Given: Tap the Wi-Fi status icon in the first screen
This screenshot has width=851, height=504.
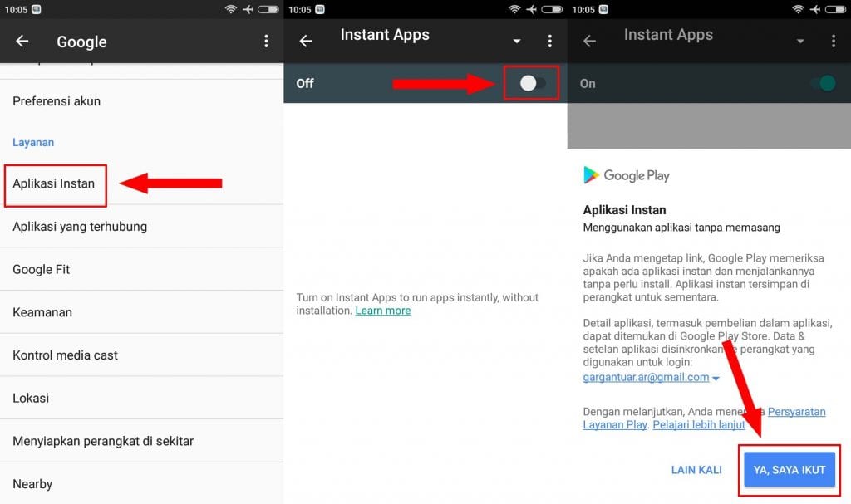Looking at the screenshot, I should [230, 9].
